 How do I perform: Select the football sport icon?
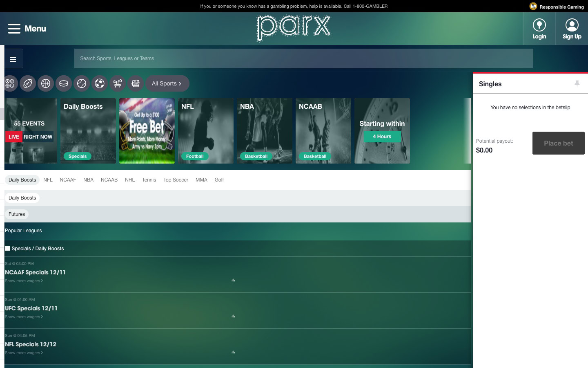[x=28, y=83]
